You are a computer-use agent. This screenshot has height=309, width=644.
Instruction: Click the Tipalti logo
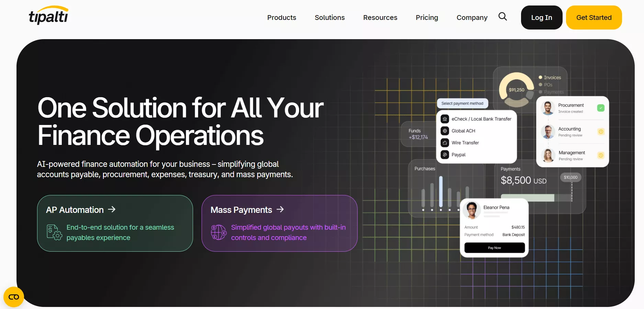[48, 15]
